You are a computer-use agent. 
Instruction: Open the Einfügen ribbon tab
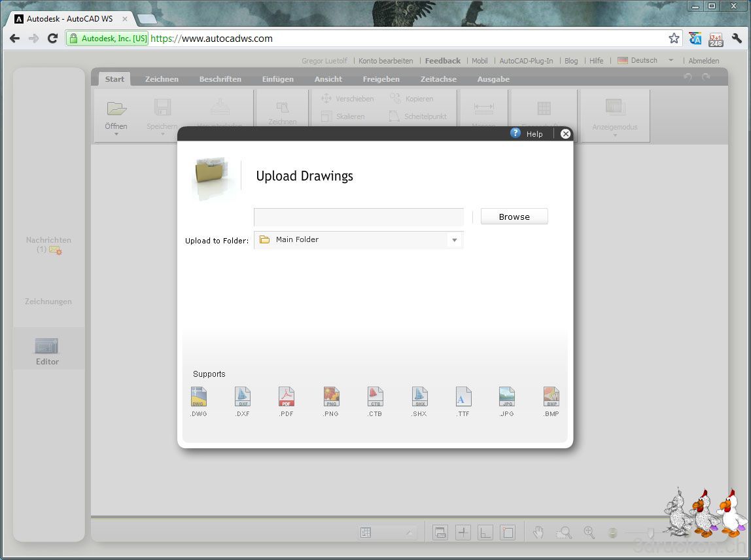[x=278, y=79]
